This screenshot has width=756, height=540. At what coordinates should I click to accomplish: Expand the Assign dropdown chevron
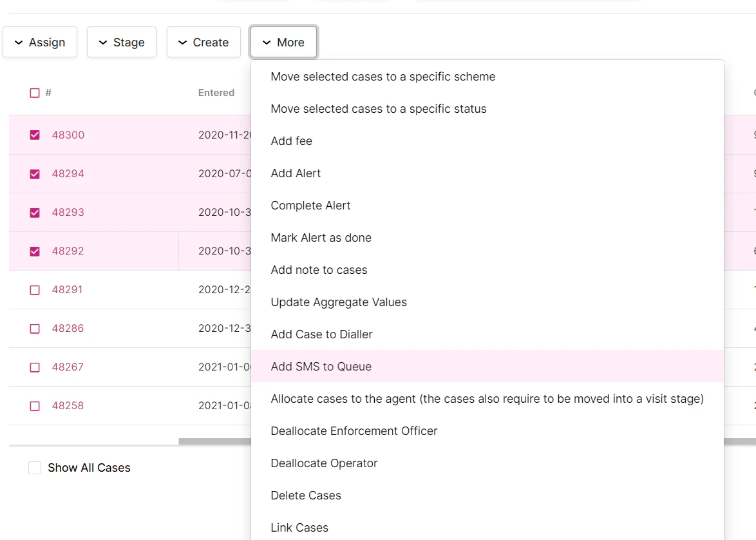(19, 42)
